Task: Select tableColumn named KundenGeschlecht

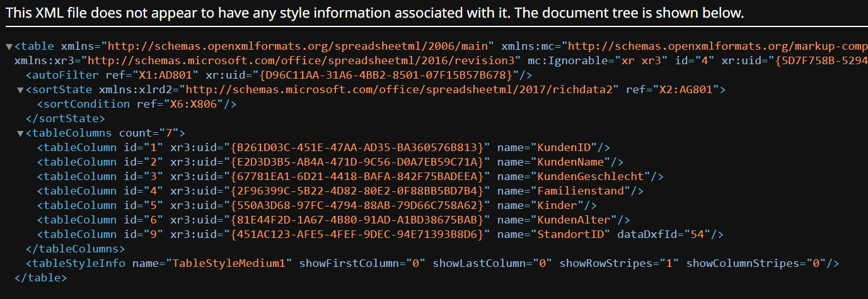Action: [350, 177]
